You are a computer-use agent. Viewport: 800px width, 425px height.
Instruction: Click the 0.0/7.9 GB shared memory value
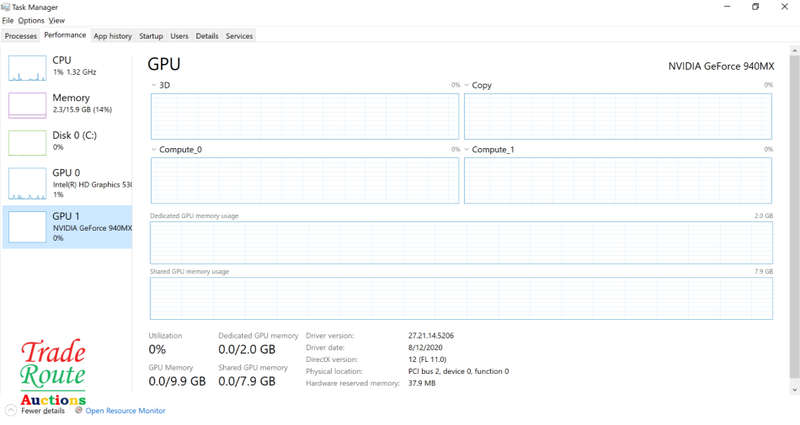[247, 381]
